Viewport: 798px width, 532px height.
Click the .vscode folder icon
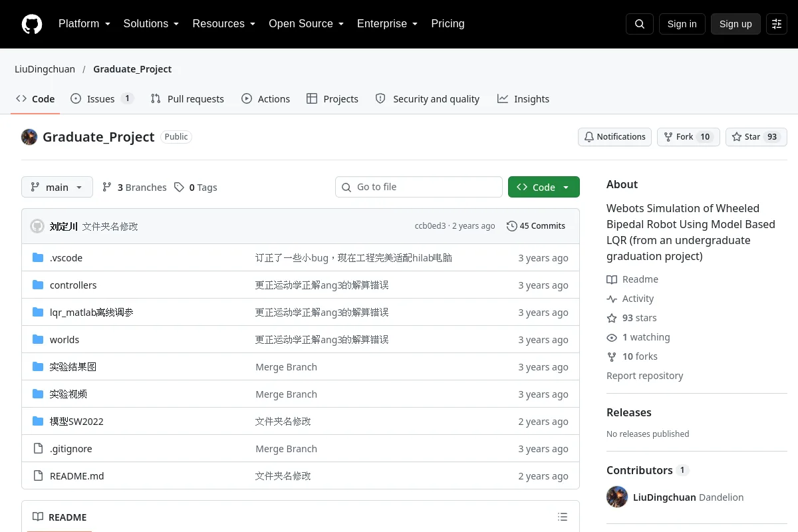click(x=38, y=258)
